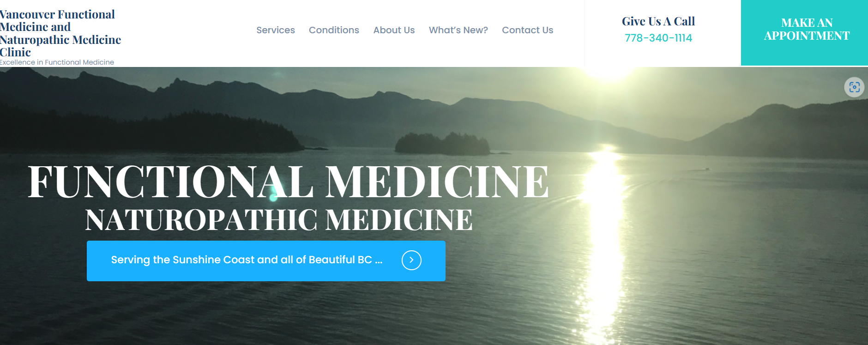Click the small forested island in photo
The image size is (868, 345).
pyautogui.click(x=442, y=144)
